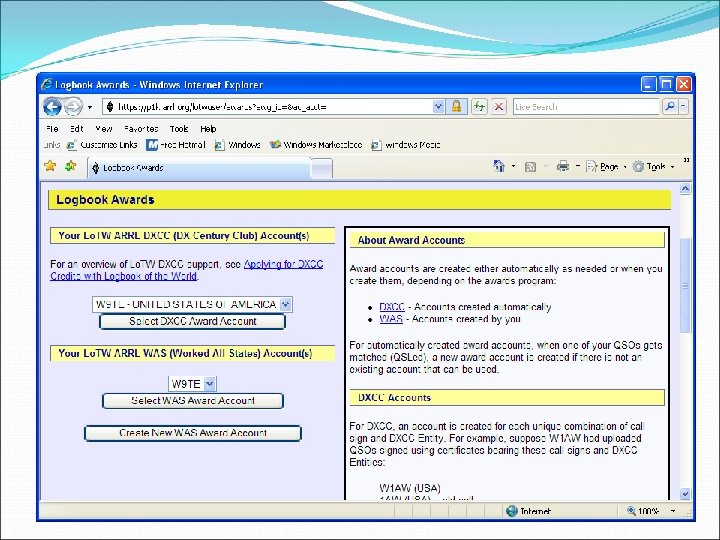Close the Internet Explorer window
720x540 pixels.
pos(683,84)
